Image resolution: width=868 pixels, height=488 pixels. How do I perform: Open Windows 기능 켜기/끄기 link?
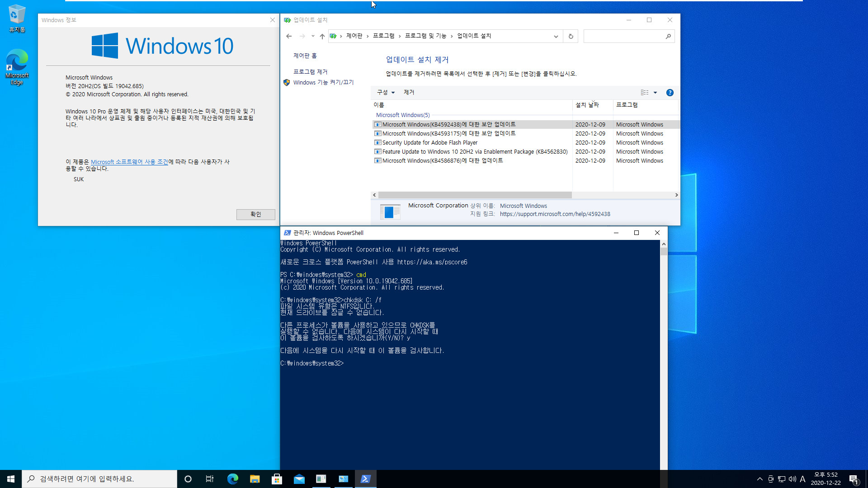point(324,83)
